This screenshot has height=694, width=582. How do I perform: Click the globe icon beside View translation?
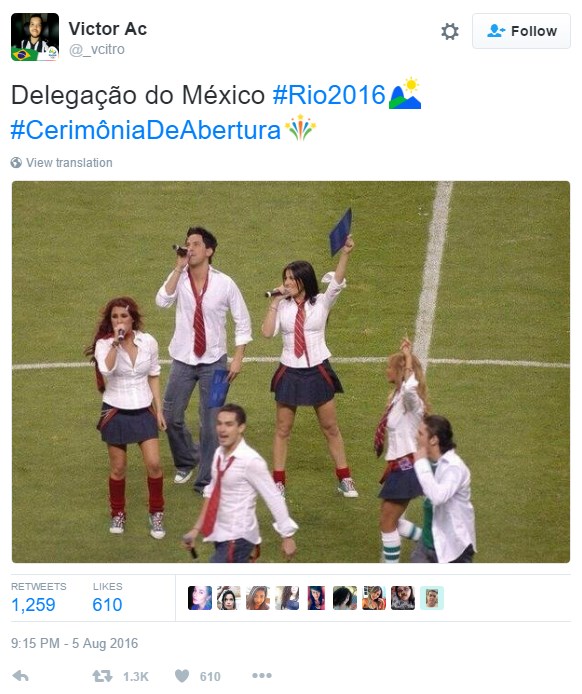tap(16, 162)
